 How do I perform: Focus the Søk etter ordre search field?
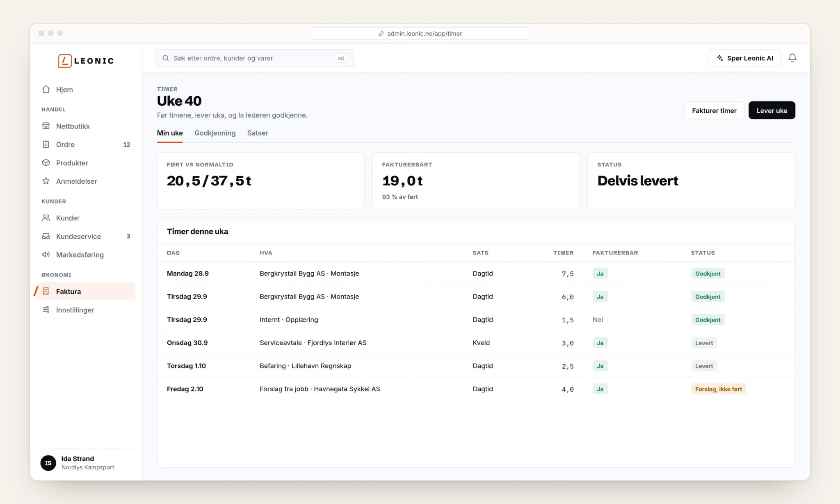pos(254,58)
